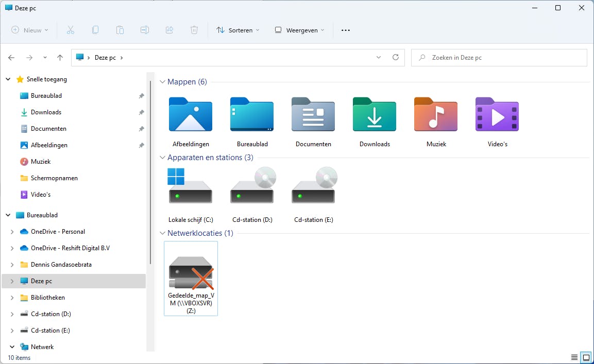Click the Share icon in toolbar
Image resolution: width=594 pixels, height=364 pixels.
tap(169, 30)
